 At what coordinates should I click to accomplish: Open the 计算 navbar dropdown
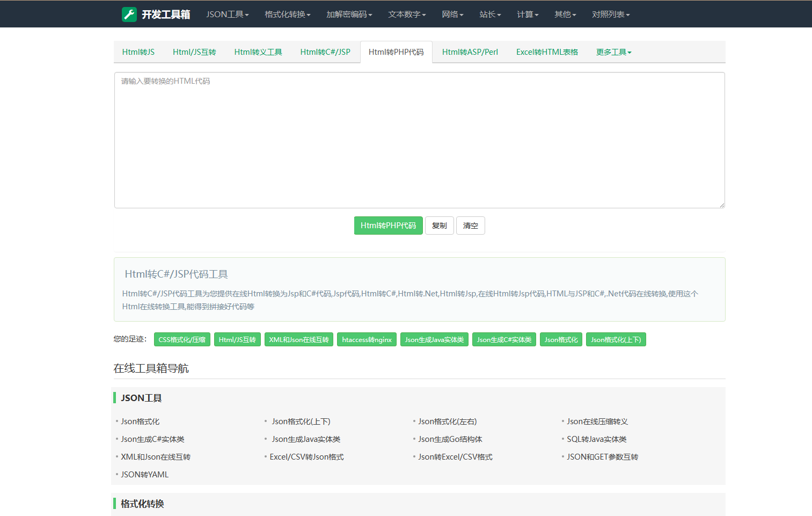528,14
